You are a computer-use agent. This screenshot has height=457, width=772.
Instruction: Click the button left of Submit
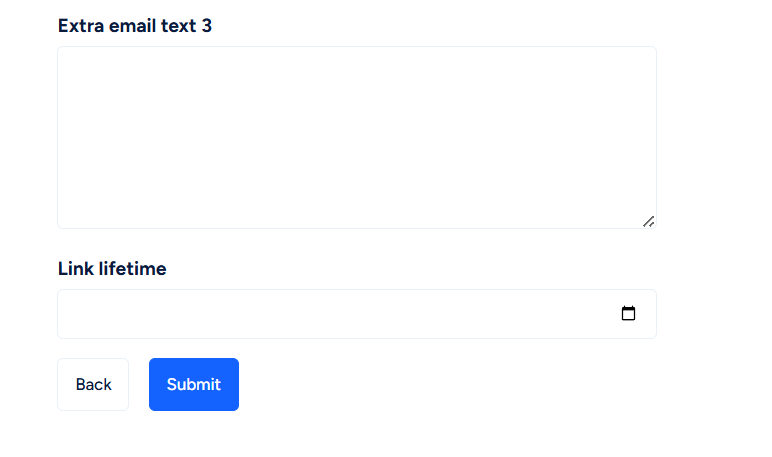93,384
